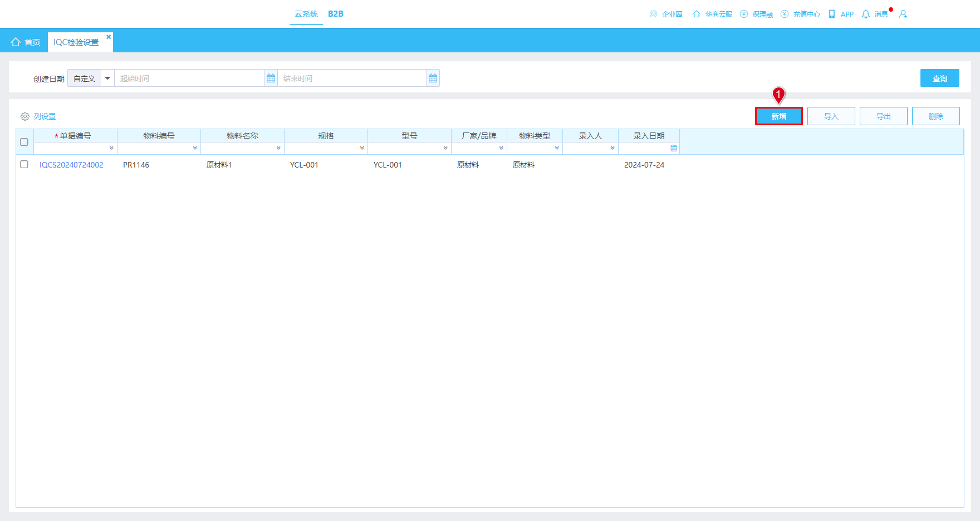Switch to 云系统 top tab

(306, 14)
